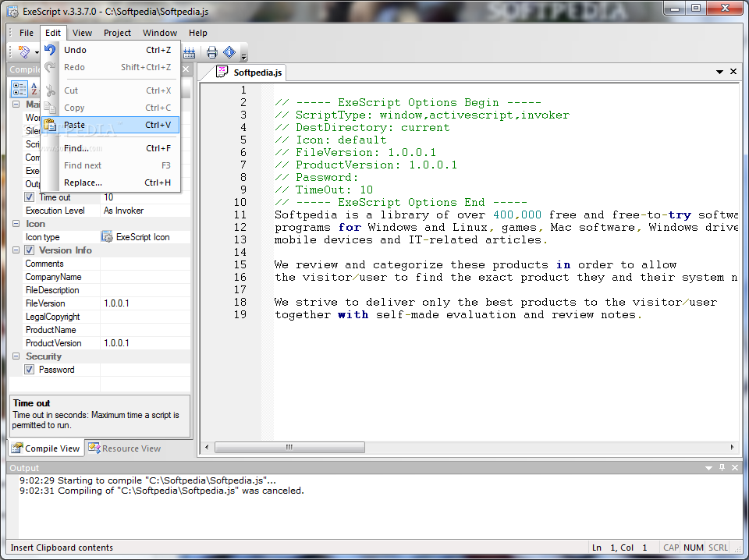Click line number 11 in the editor gutter
Image resolution: width=749 pixels, height=560 pixels.
[240, 214]
